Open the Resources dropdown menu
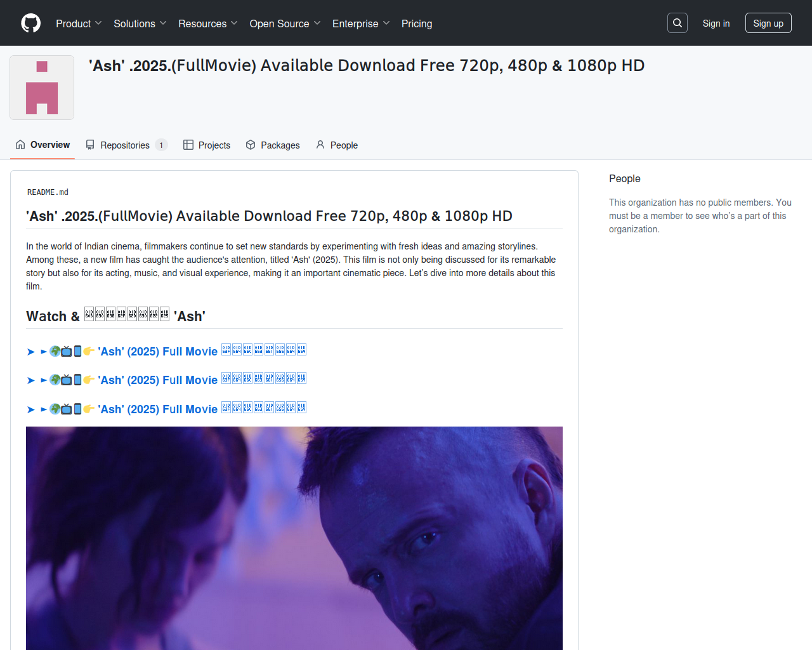The height and width of the screenshot is (650, 812). [x=207, y=23]
